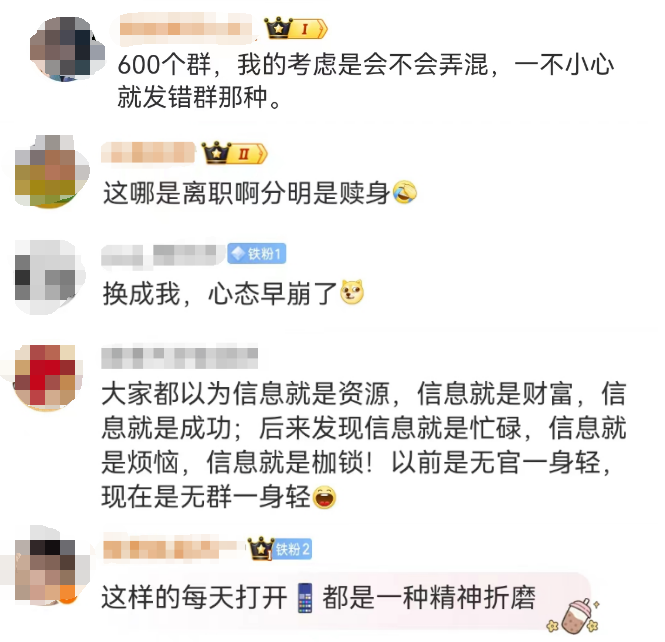Click the first commenter's blurred username
Screen dimensions: 665x642
point(186,28)
